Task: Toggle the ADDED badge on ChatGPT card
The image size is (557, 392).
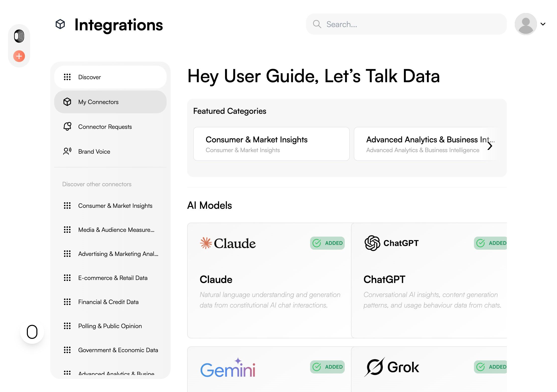Action: [x=491, y=243]
